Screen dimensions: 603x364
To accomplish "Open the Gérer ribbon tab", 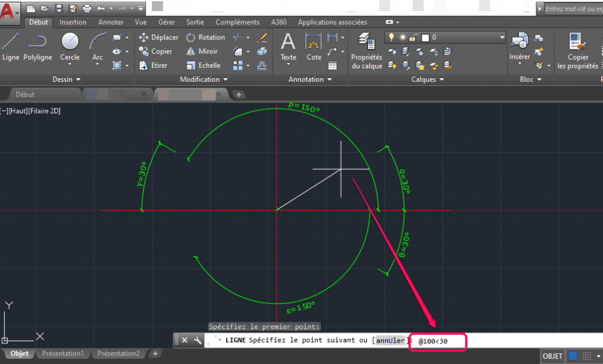I will (167, 22).
